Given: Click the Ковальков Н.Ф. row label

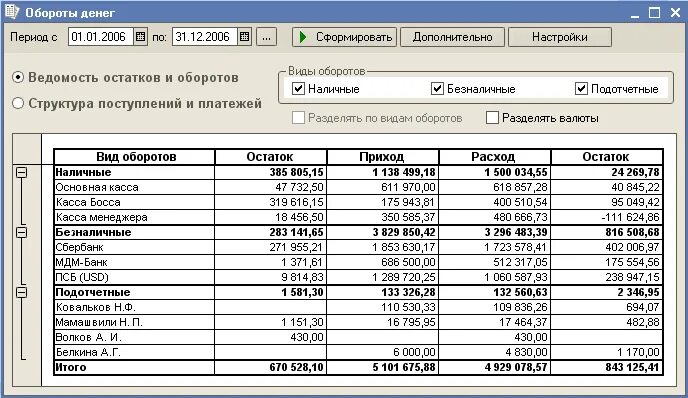Looking at the screenshot, I should 96,307.
